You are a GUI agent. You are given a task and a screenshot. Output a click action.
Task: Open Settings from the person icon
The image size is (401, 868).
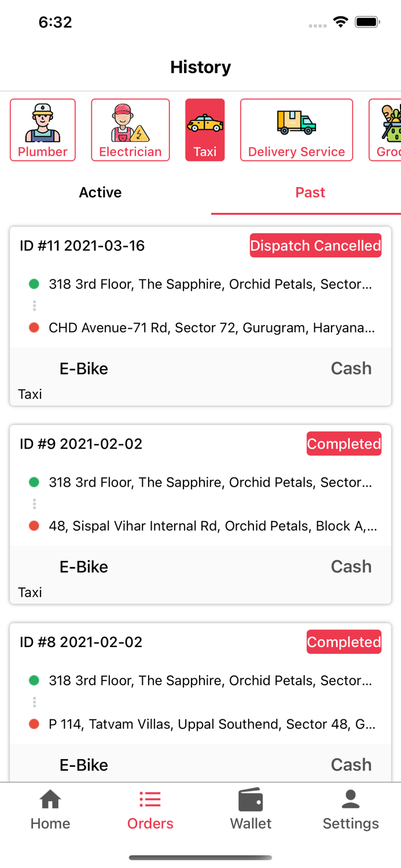351,800
